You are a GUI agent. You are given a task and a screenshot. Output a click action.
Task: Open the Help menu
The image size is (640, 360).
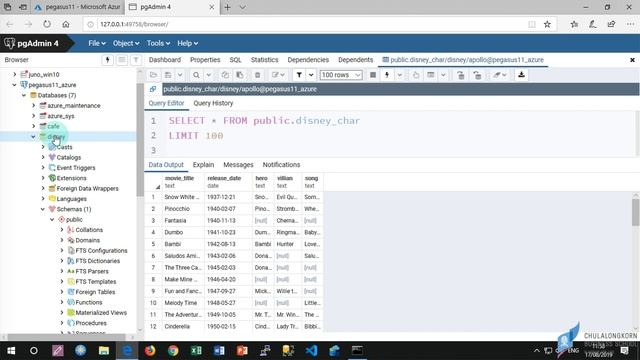(x=187, y=43)
